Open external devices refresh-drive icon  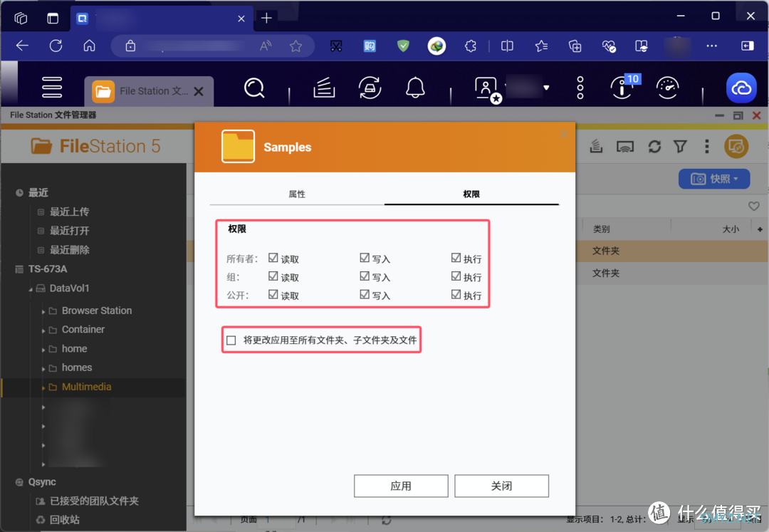coord(370,88)
